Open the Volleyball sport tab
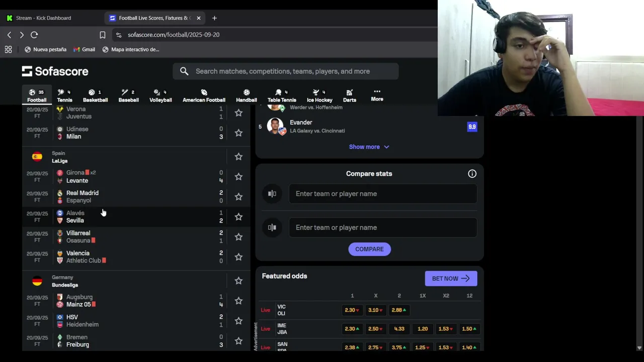Image resolution: width=644 pixels, height=362 pixels. pos(160,96)
